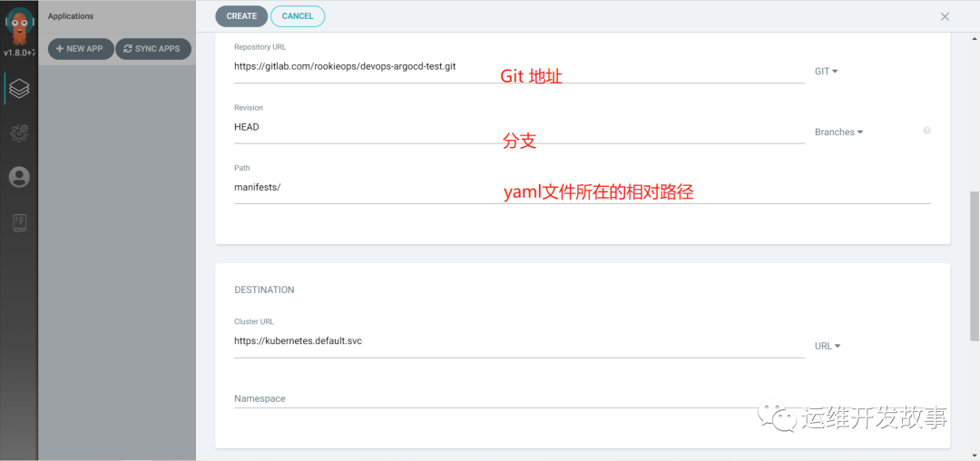The image size is (980, 461).
Task: Click the Namespace input field
Action: (583, 397)
